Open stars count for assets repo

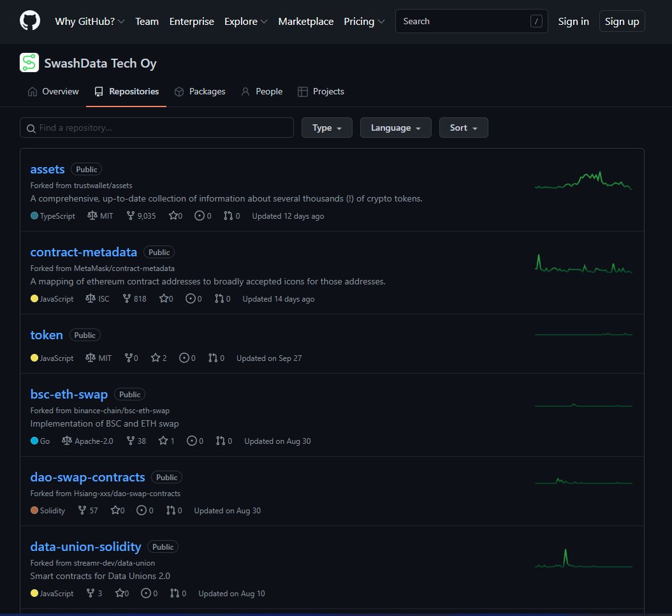click(x=175, y=216)
